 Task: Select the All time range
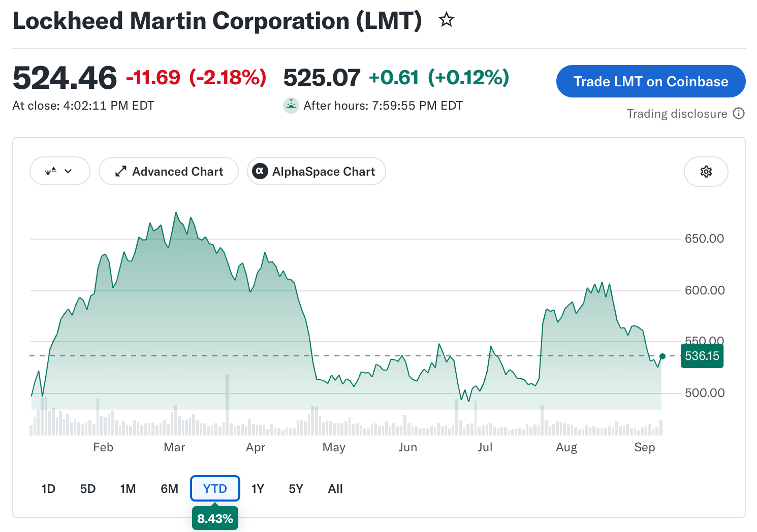tap(335, 489)
